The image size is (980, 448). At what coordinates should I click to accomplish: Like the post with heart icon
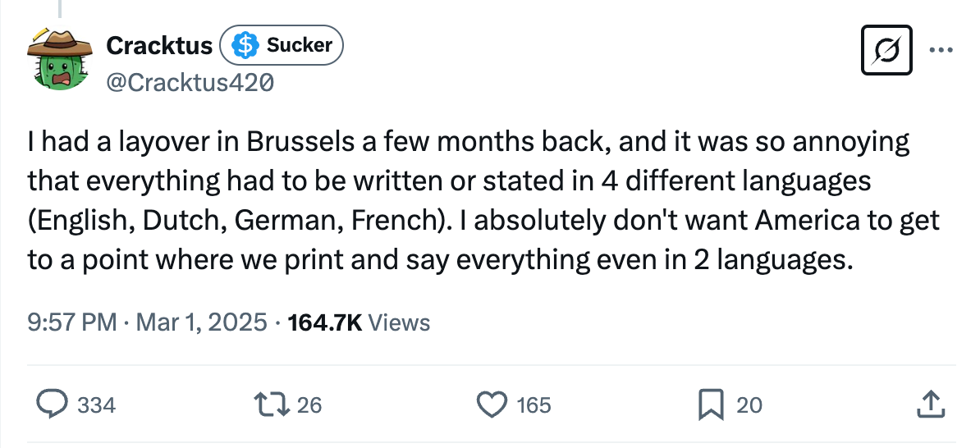(x=492, y=404)
